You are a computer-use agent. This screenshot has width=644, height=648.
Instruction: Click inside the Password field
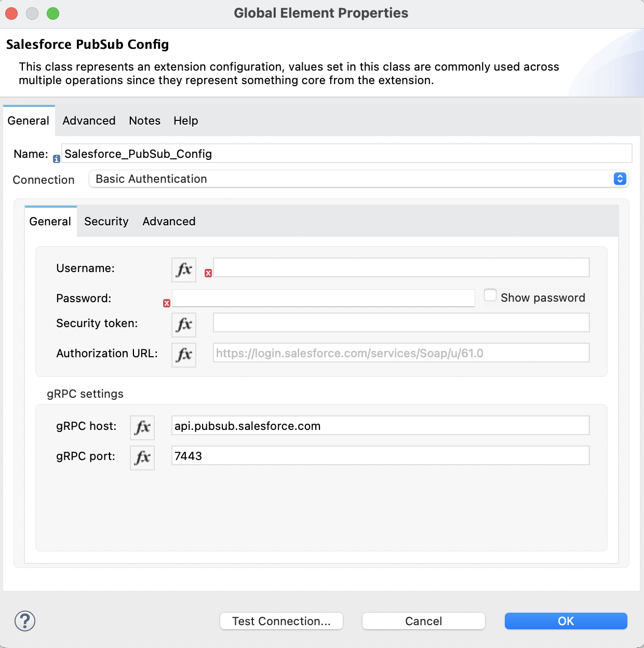[323, 298]
